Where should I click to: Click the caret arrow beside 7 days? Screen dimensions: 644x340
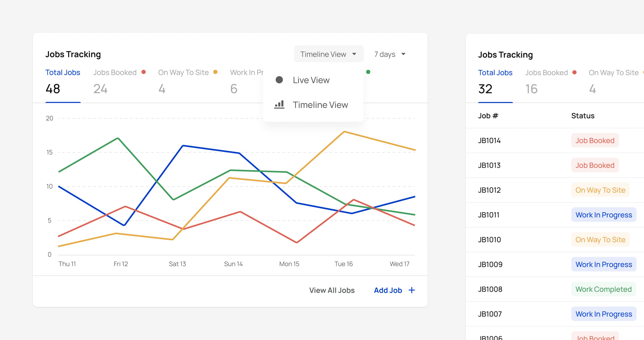[x=403, y=54]
